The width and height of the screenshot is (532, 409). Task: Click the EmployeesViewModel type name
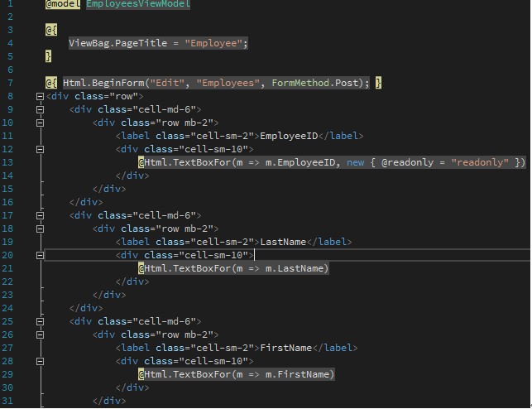[x=138, y=4]
